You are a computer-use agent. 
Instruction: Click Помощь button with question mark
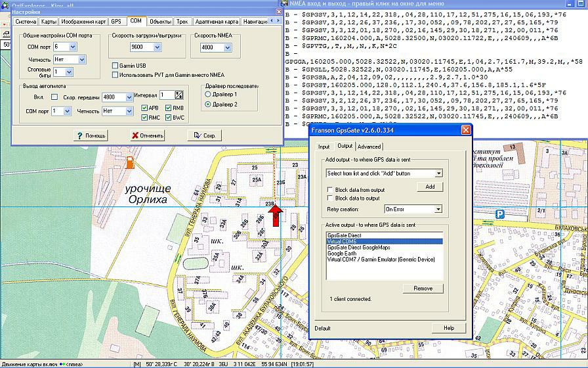coord(91,135)
